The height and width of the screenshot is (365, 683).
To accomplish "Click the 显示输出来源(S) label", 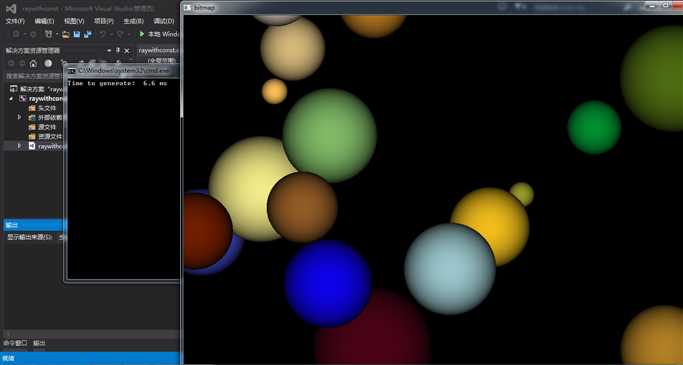I will point(30,237).
